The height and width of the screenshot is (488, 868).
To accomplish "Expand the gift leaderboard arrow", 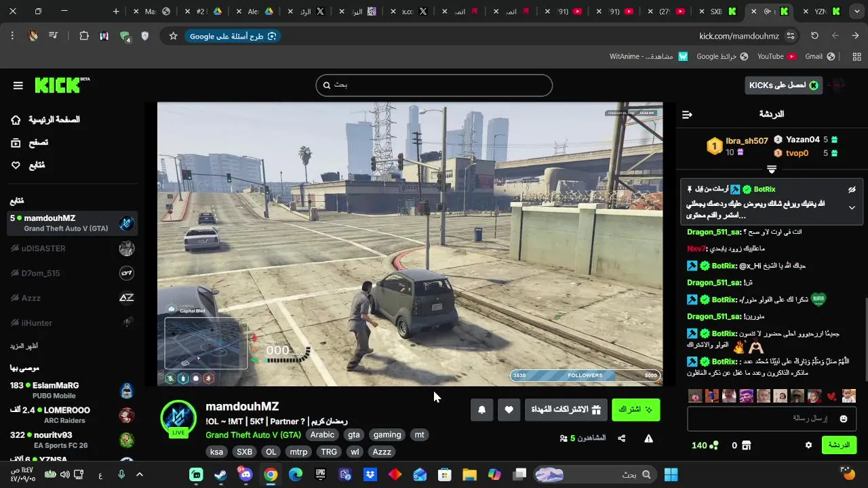I will click(x=772, y=169).
